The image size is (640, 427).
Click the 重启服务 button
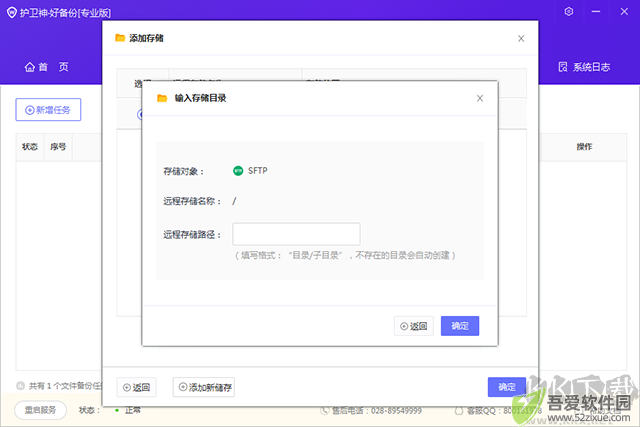[40, 410]
